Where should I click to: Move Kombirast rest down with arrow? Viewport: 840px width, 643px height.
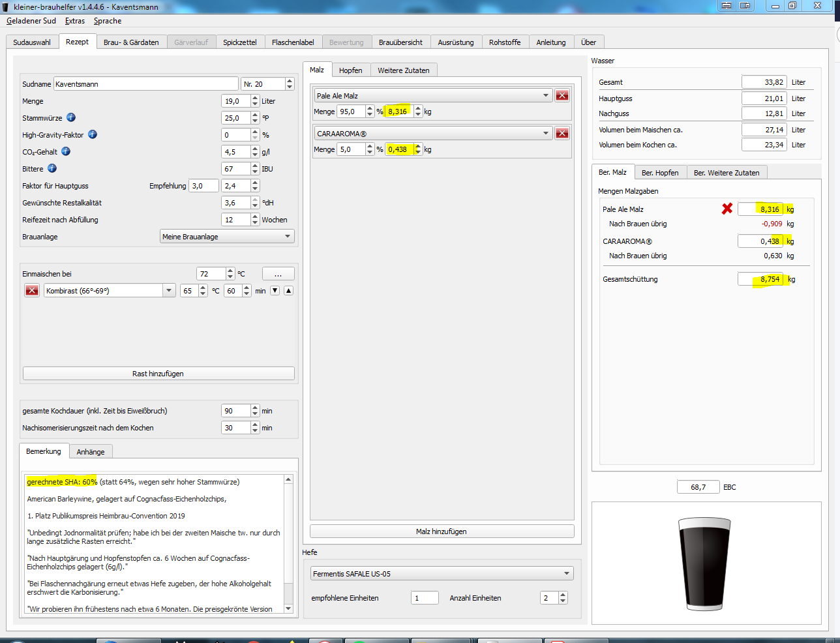point(275,291)
